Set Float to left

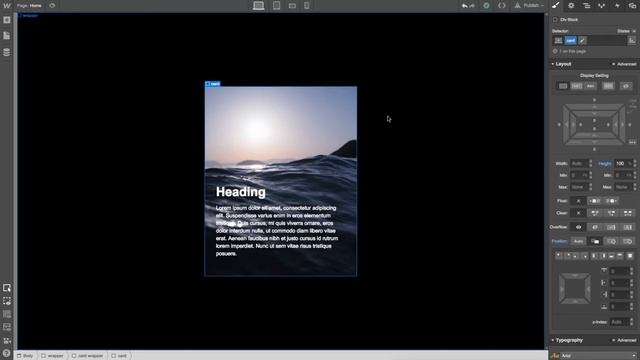pyautogui.click(x=594, y=201)
